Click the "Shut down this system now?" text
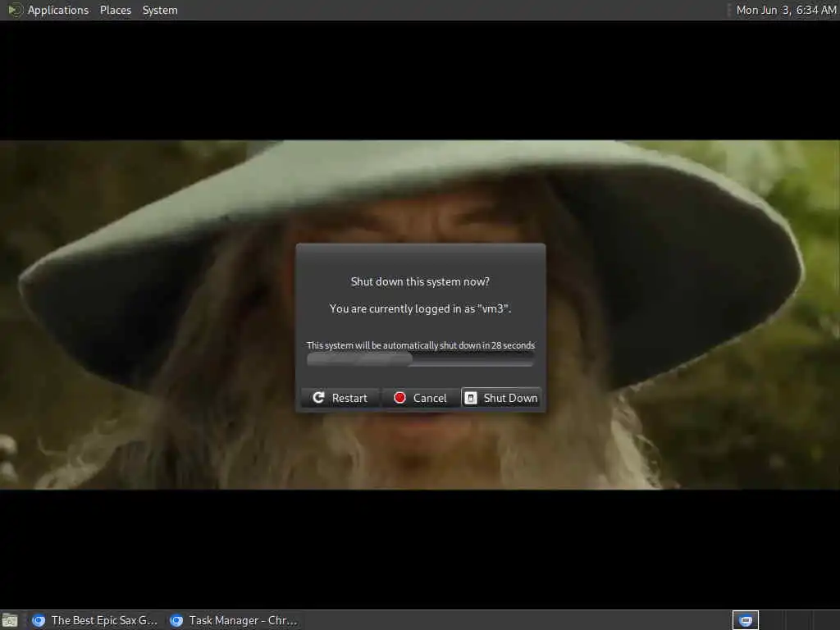 click(x=420, y=282)
